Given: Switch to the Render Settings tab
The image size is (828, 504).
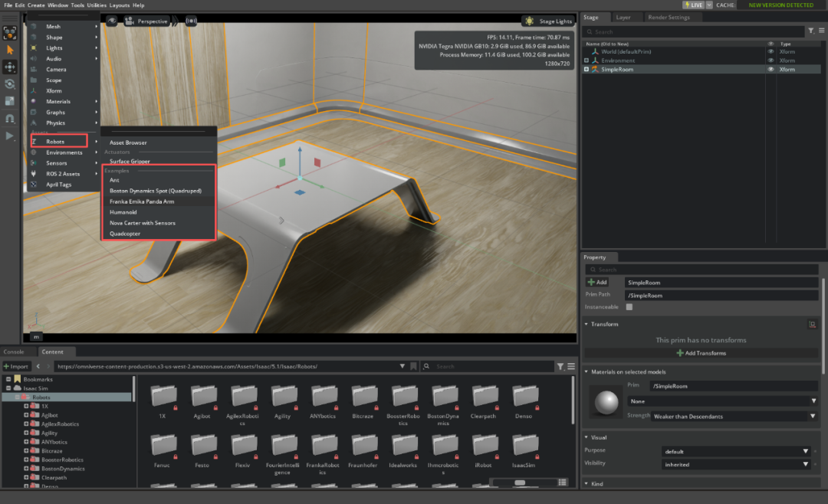Looking at the screenshot, I should (669, 18).
